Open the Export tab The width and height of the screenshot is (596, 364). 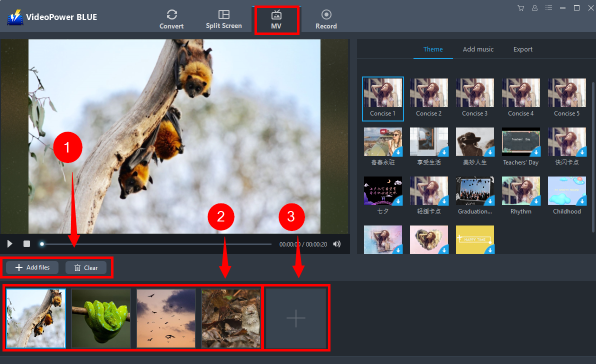coord(522,49)
